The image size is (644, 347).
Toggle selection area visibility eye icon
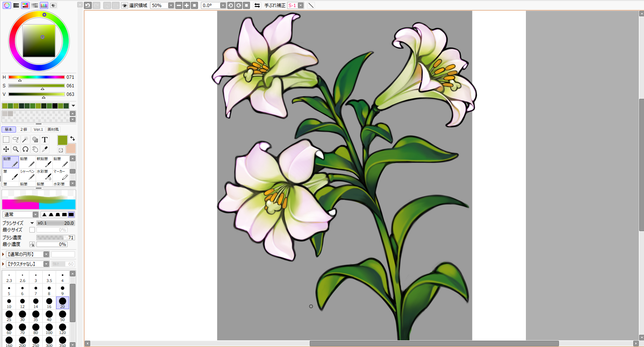pos(125,6)
